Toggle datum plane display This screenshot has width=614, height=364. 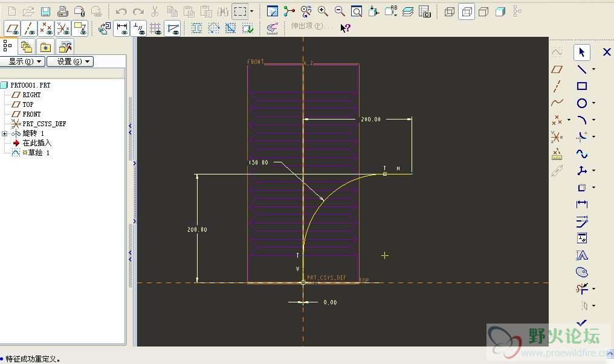pyautogui.click(x=12, y=28)
